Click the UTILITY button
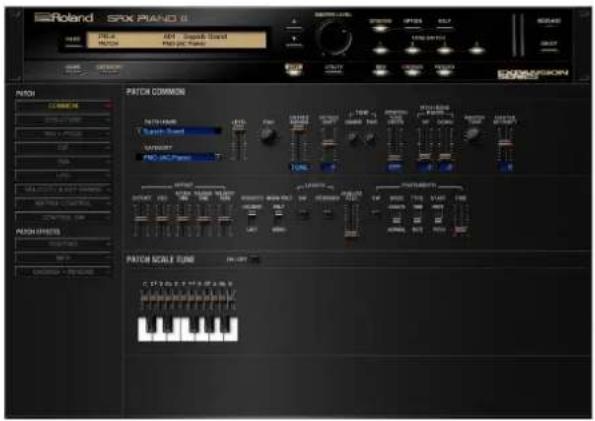Screen dimensions: 595x421 click(x=334, y=69)
